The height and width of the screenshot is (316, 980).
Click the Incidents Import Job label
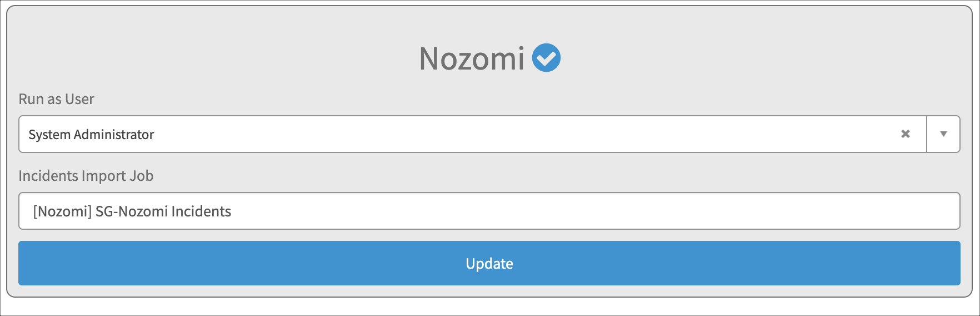(86, 176)
